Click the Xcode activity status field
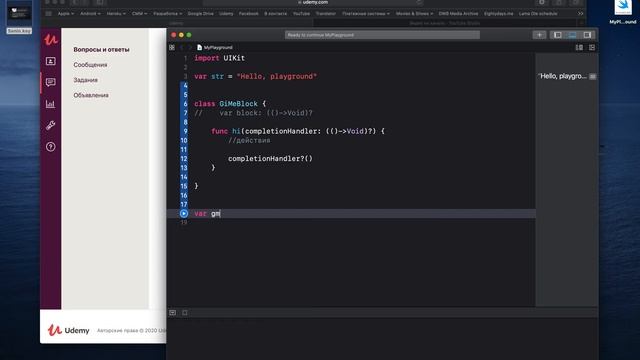640x360 pixels. pyautogui.click(x=382, y=35)
